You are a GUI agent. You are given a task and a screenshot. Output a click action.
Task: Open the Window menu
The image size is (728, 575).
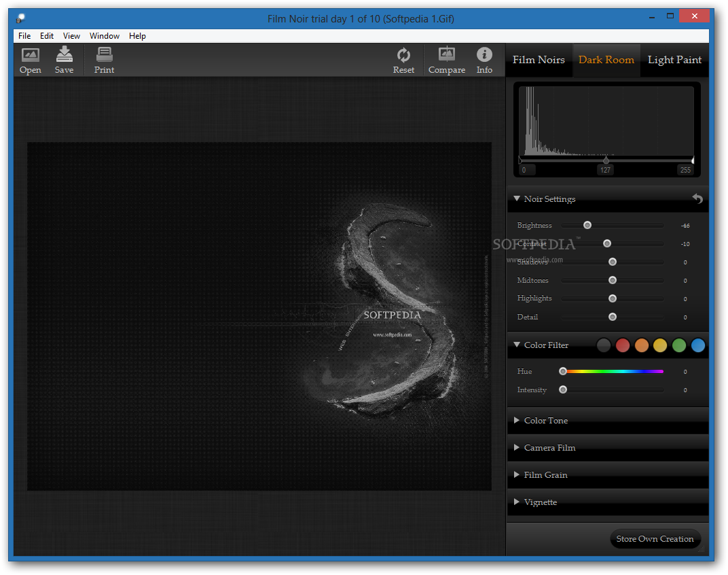[105, 36]
